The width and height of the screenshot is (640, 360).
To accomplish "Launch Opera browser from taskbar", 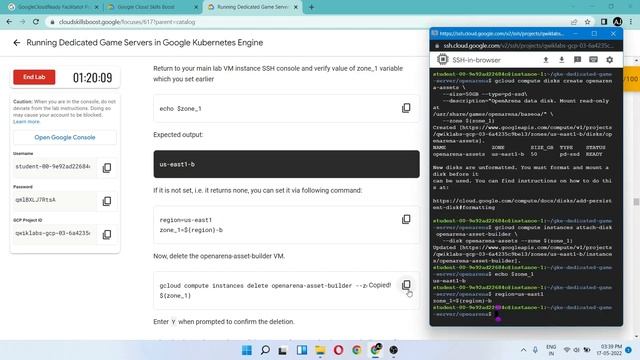I will click(338, 350).
